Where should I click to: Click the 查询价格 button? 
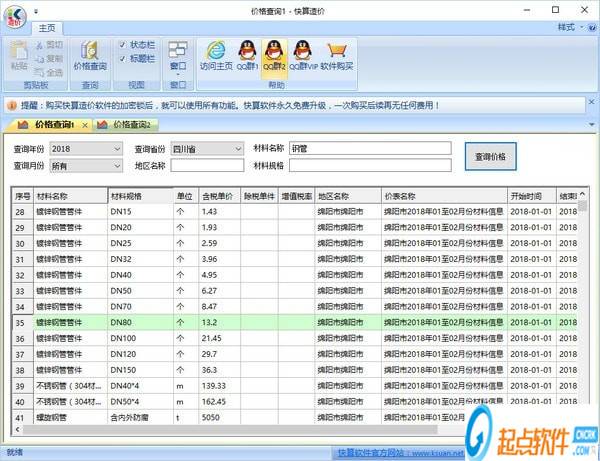point(496,157)
